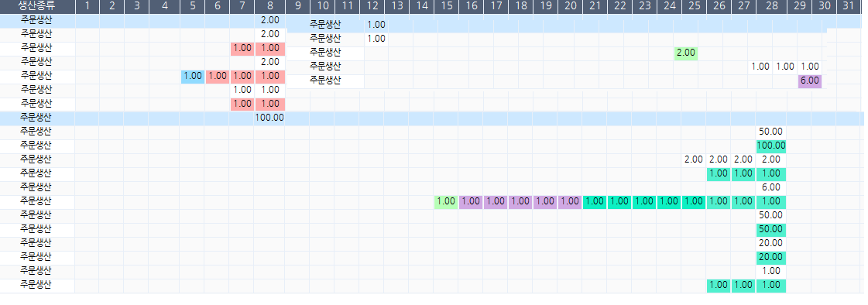Select the day 2 column header
The image size is (868, 305).
pos(112,7)
